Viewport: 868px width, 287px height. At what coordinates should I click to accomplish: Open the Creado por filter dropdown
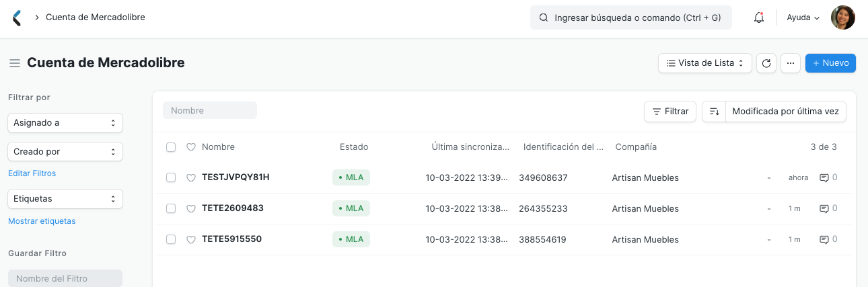click(x=65, y=151)
